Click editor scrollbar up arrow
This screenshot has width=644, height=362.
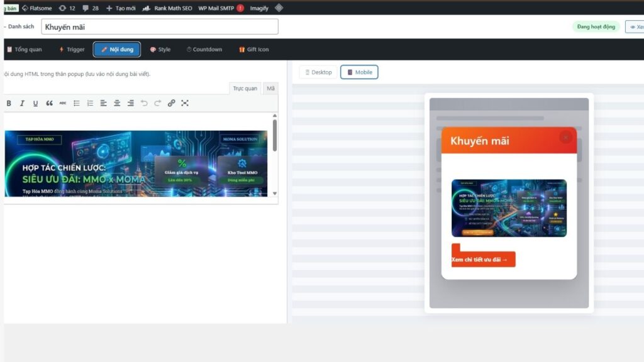275,116
